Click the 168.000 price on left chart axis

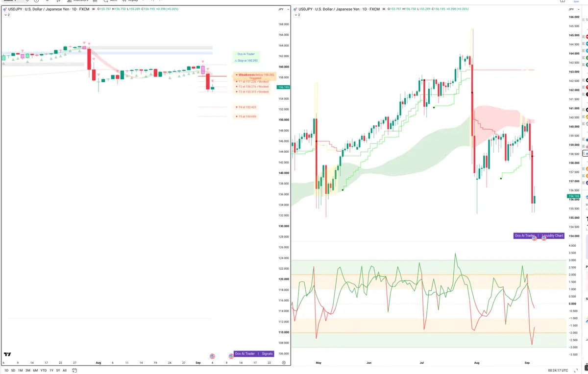point(283,24)
